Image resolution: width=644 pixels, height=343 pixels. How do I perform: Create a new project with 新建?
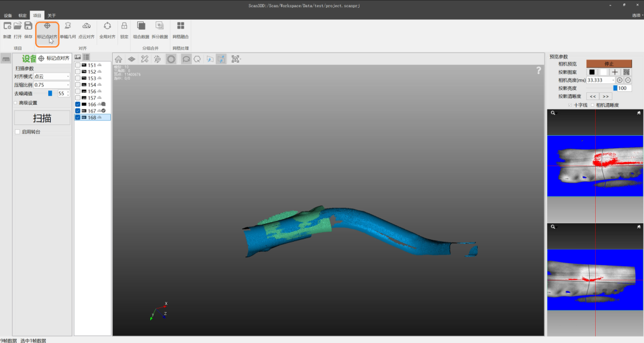7,30
